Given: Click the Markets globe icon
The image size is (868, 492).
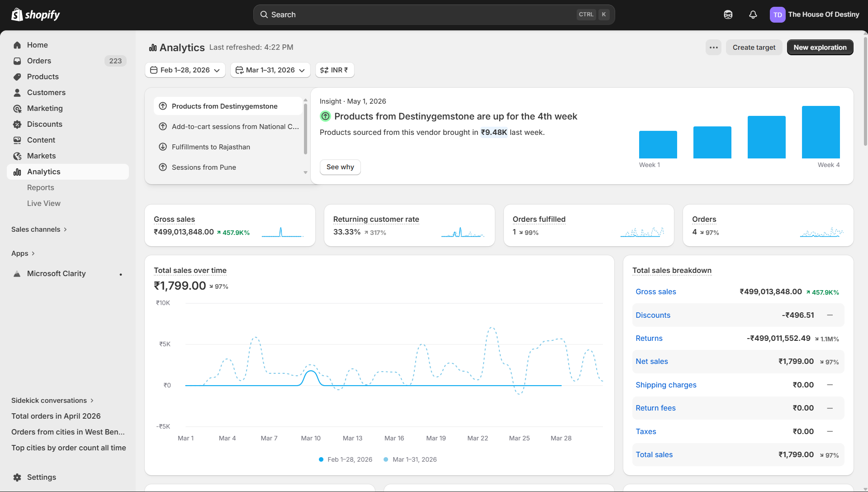Looking at the screenshot, I should pyautogui.click(x=17, y=156).
